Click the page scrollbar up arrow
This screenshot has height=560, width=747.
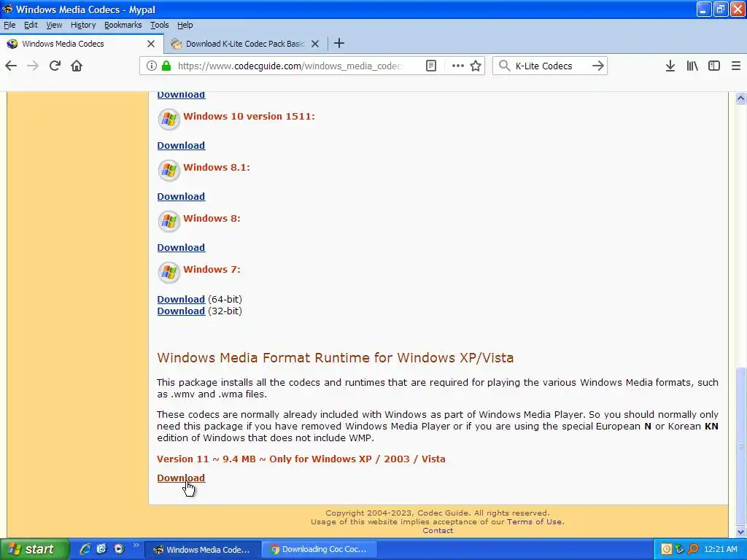(x=740, y=98)
